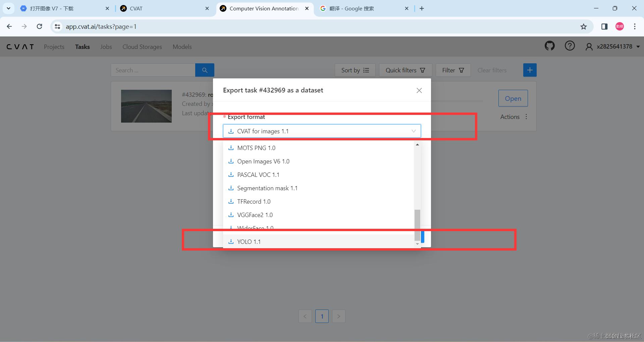The image size is (644, 342).
Task: Go to the Models tab
Action: point(182,47)
